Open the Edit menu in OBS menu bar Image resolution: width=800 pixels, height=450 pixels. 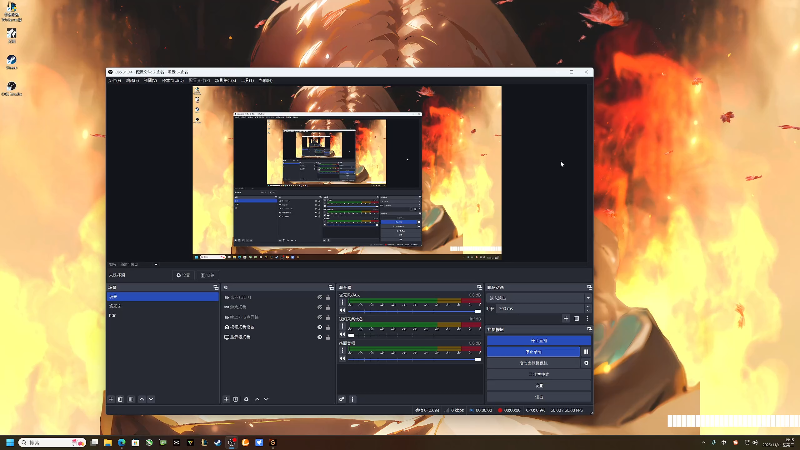133,81
